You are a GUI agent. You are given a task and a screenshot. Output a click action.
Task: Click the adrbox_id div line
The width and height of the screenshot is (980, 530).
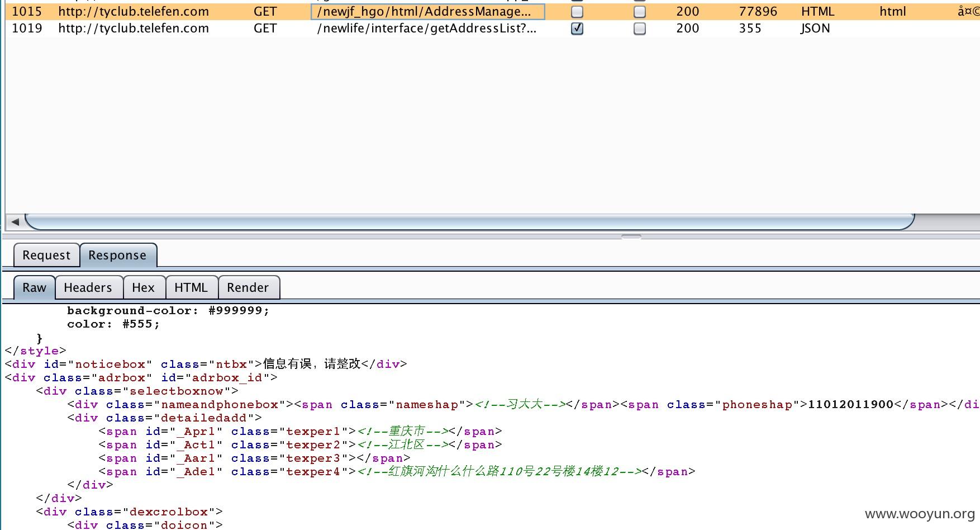[141, 378]
